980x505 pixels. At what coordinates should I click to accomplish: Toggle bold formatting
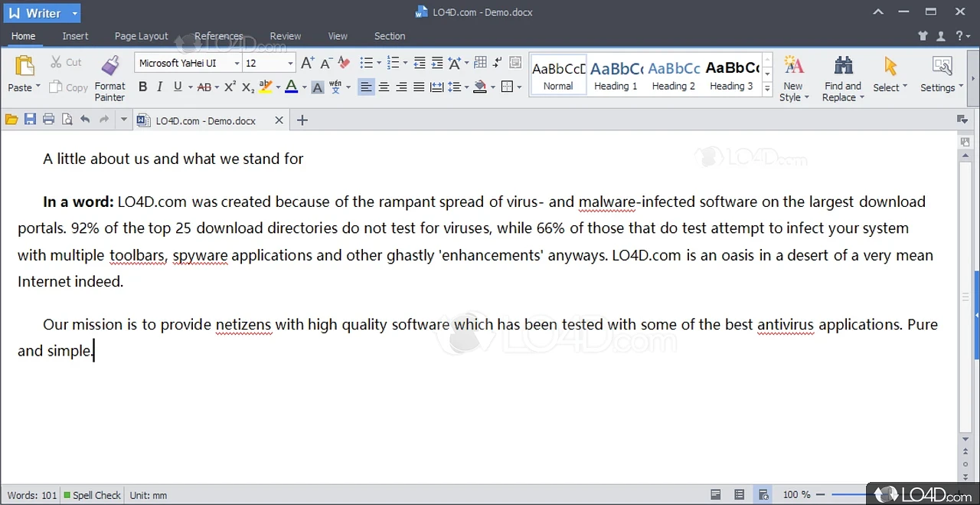point(142,87)
